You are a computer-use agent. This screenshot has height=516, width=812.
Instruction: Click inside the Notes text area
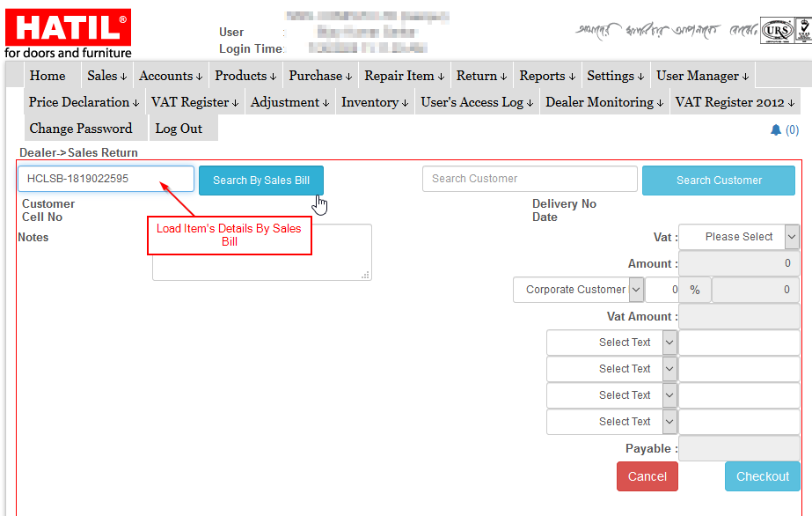coord(262,253)
